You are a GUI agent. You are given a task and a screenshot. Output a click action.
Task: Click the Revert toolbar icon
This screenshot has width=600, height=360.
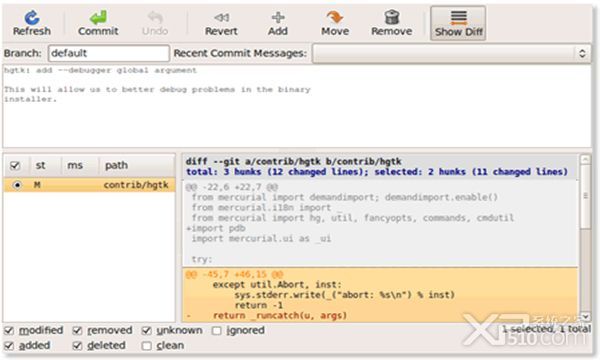[x=221, y=23]
